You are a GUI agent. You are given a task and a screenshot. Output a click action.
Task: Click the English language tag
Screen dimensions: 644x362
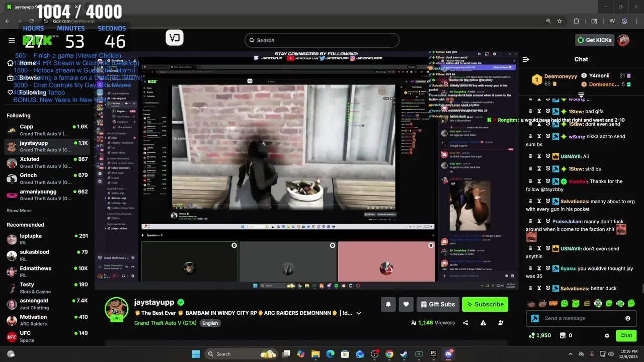210,323
